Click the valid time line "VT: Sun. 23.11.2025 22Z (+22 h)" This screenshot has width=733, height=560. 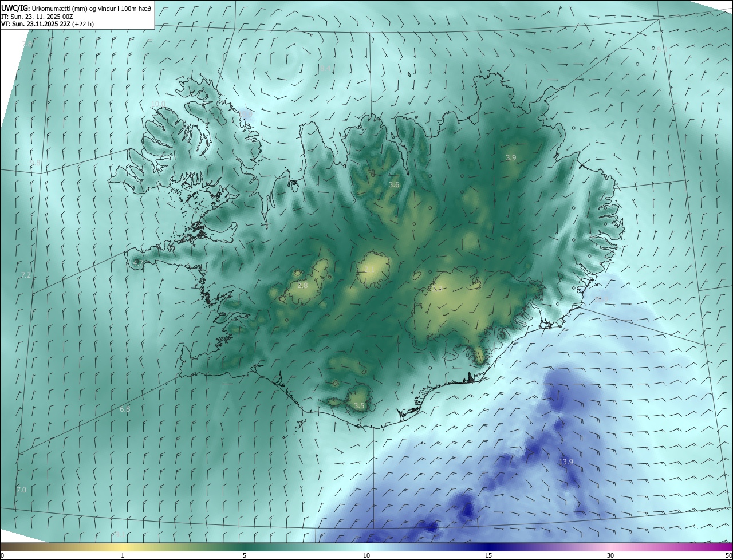point(48,24)
